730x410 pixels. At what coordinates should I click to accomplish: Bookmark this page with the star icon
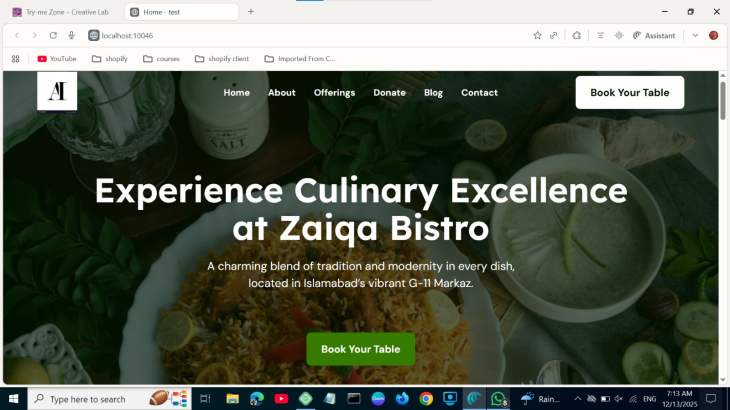coord(537,35)
